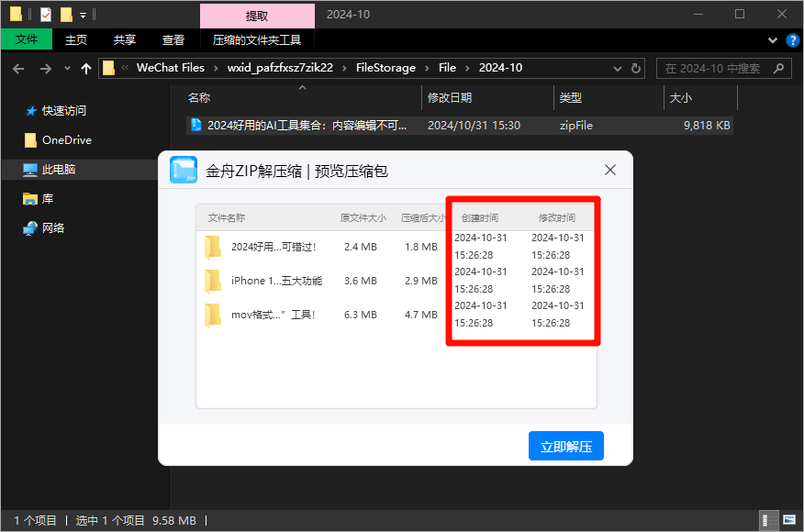This screenshot has height=532, width=804.
Task: Select the iPhone 1...五大功能 folder icon
Action: 213,281
